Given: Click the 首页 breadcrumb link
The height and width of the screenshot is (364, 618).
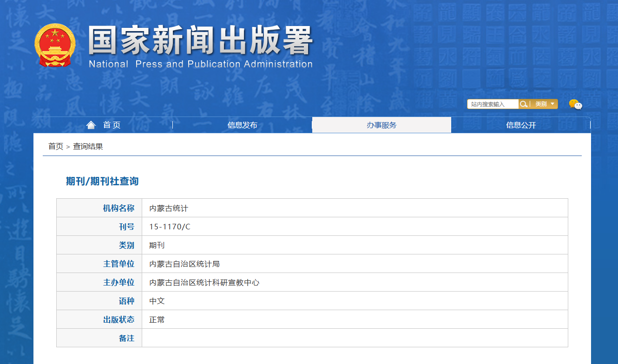Looking at the screenshot, I should 56,146.
